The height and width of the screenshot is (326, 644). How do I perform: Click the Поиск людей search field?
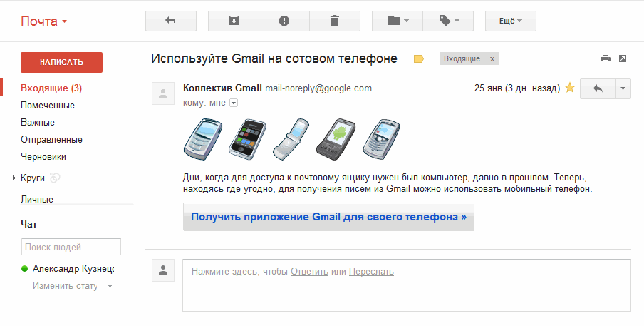[71, 247]
